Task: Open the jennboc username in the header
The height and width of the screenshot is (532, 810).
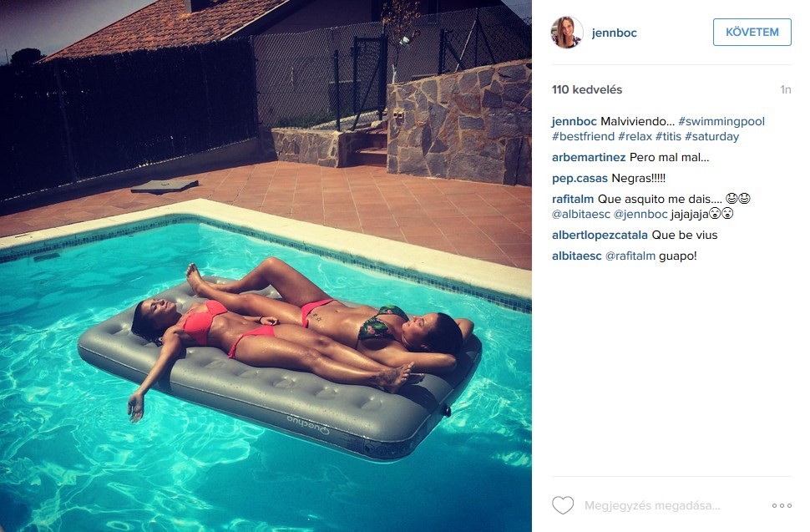Action: tap(614, 33)
